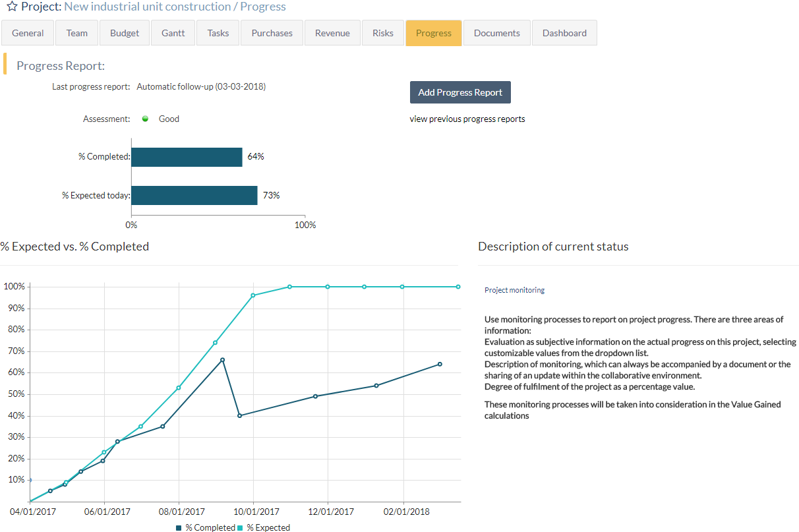The image size is (799, 532).
Task: Open the General tab
Action: point(28,32)
